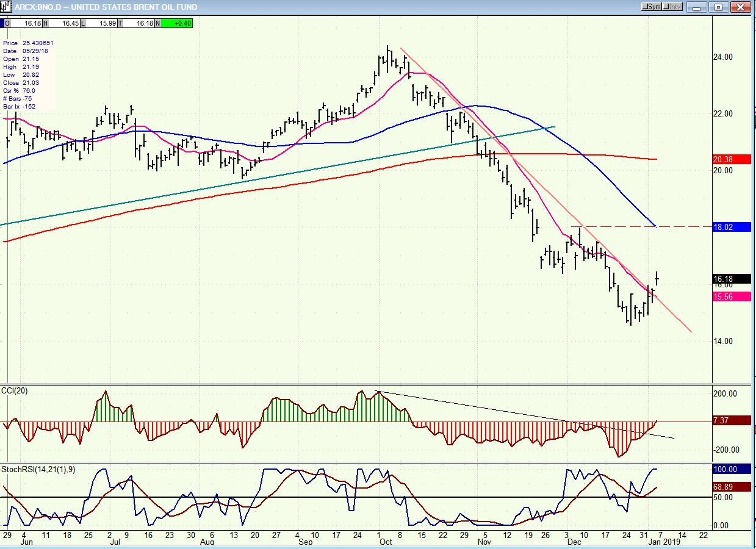Click the StochRSI value tag 100.00

point(730,470)
